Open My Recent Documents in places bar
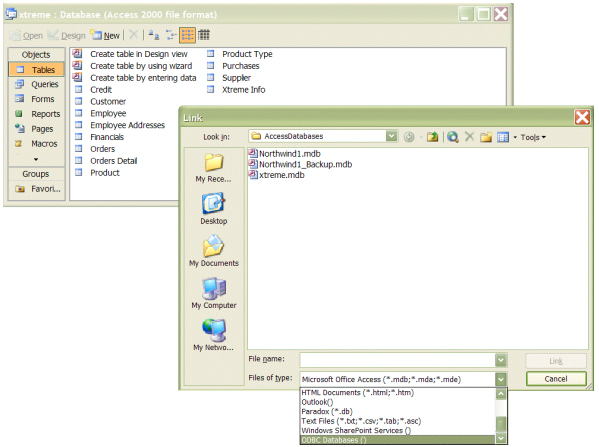 213,168
